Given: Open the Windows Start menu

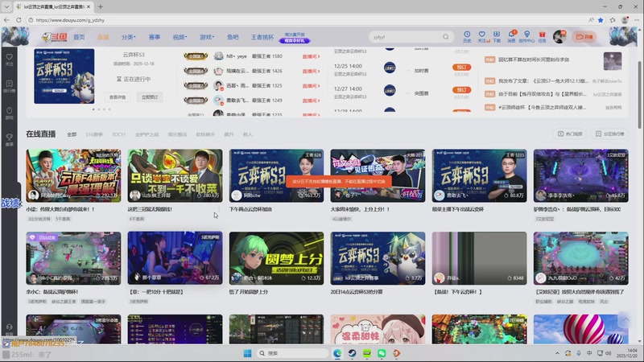Looking at the screenshot, I should [x=248, y=353].
